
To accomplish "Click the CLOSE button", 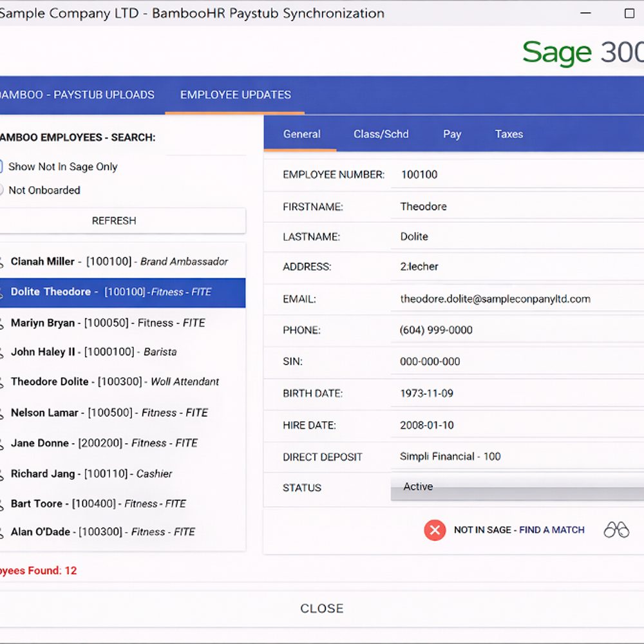I will [x=321, y=609].
